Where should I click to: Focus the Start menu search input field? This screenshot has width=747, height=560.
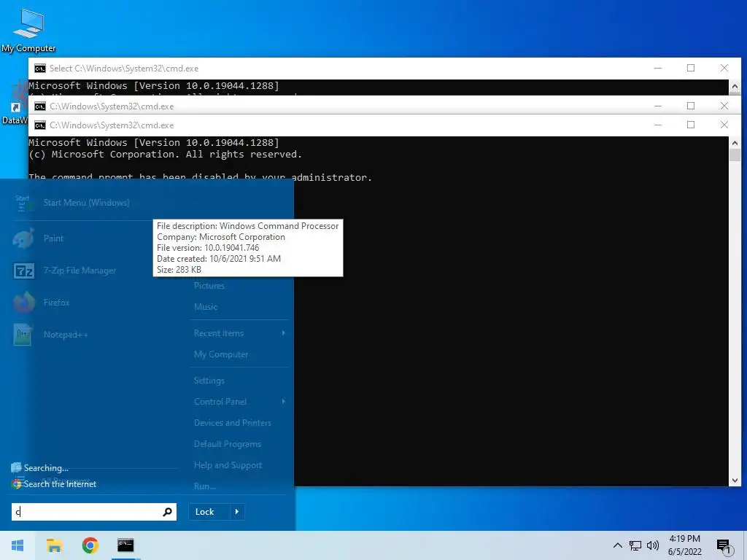pyautogui.click(x=94, y=512)
